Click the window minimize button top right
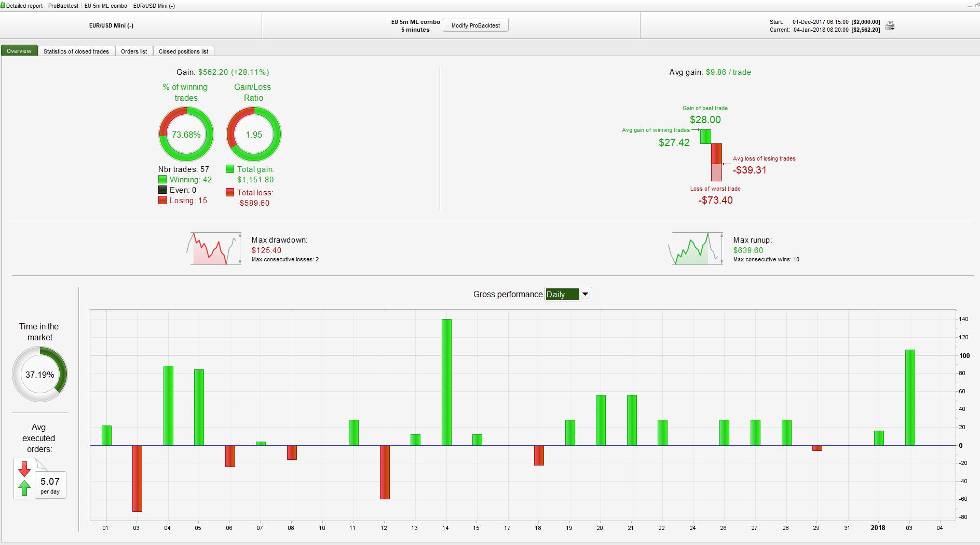980x545 pixels. pos(970,6)
